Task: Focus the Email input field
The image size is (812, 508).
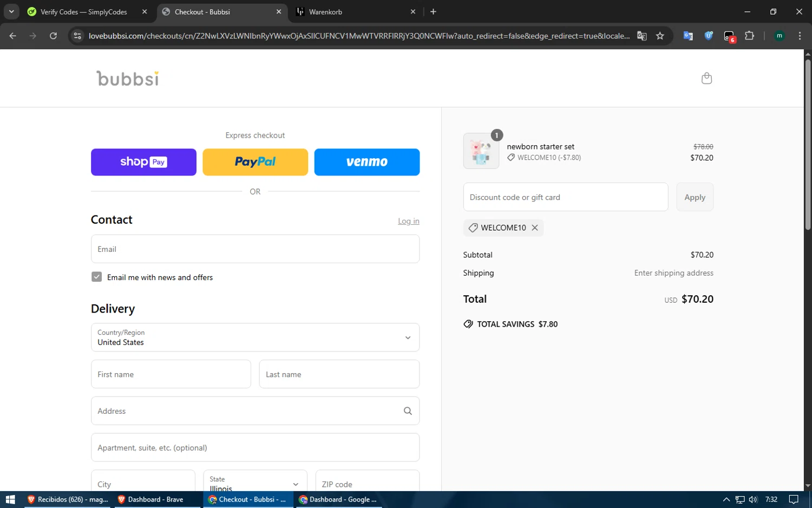Action: 255,249
